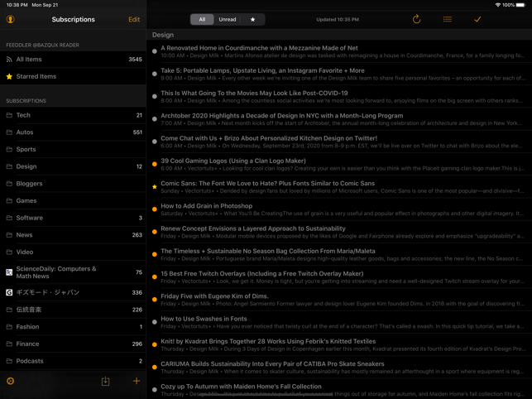Toggle unread dot on Gaming Logos article

point(155,164)
